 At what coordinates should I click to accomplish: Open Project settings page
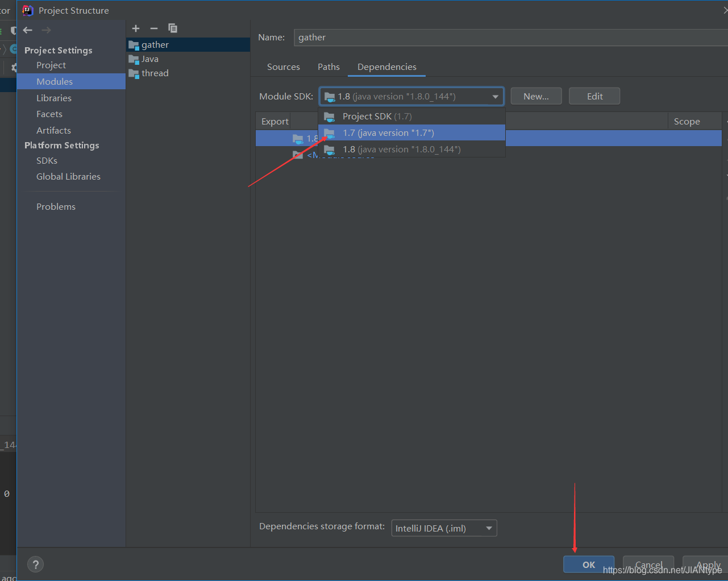(51, 65)
